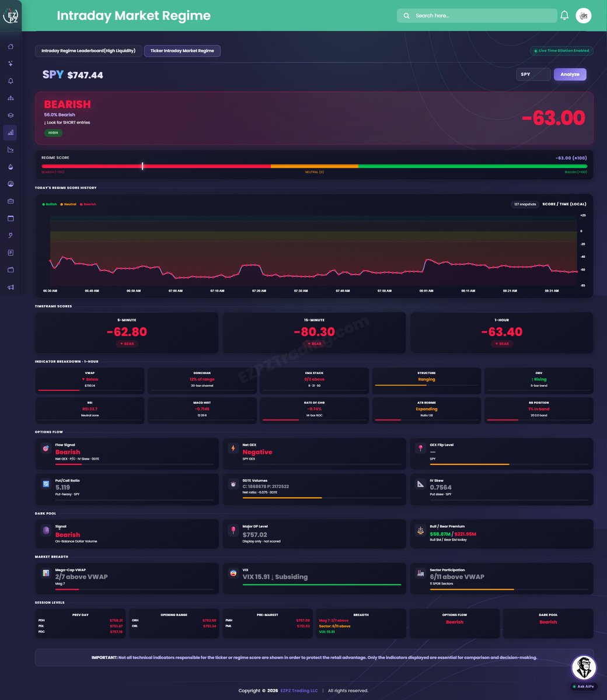Click the SPY ticker input field

pyautogui.click(x=533, y=74)
